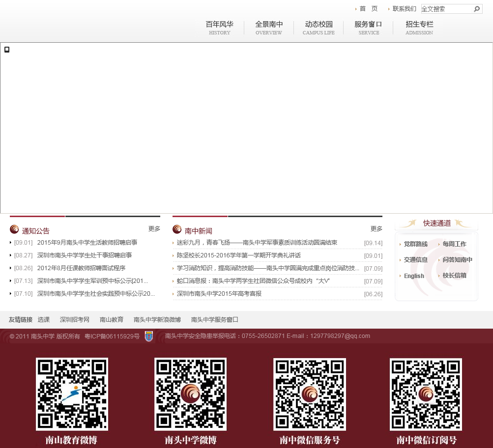Open the 南头中学微博 QR code

tap(191, 394)
